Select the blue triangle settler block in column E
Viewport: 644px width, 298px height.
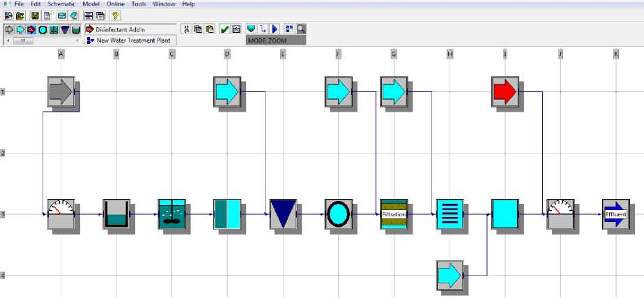click(x=283, y=214)
